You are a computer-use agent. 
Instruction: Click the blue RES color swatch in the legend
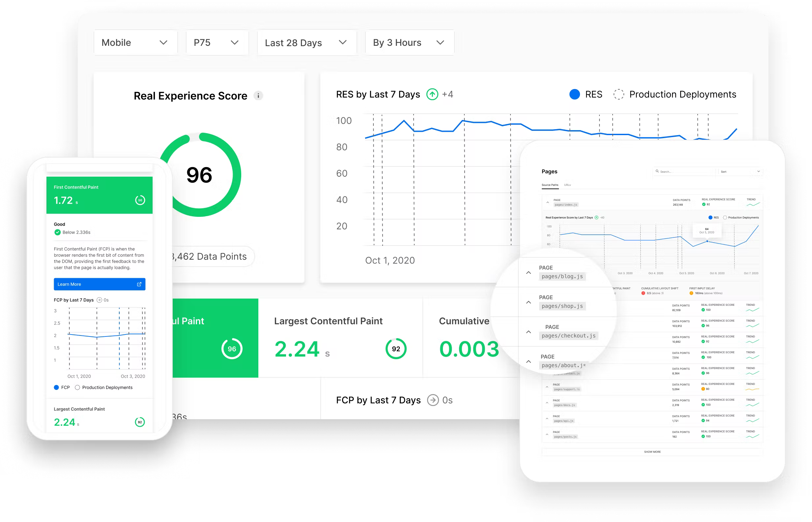coord(574,94)
